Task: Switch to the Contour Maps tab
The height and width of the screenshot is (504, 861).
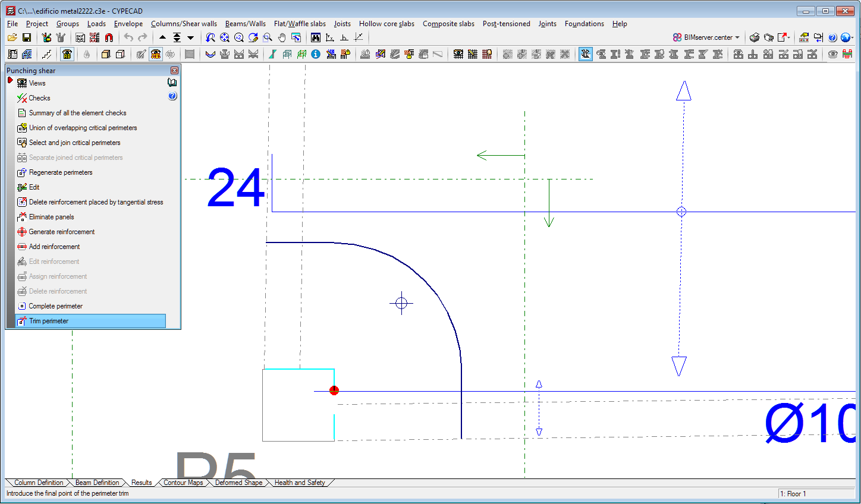Action: point(183,483)
